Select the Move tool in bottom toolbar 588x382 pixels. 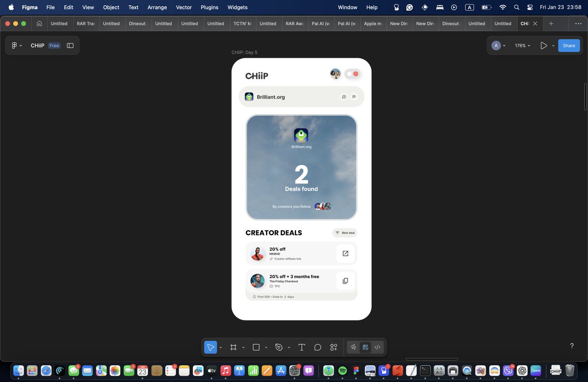pyautogui.click(x=211, y=347)
